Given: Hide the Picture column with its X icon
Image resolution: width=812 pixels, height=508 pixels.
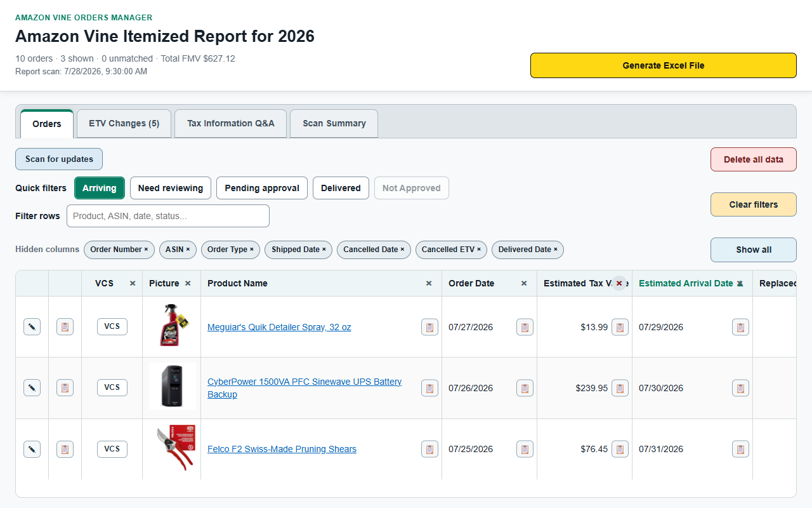Looking at the screenshot, I should pos(188,283).
